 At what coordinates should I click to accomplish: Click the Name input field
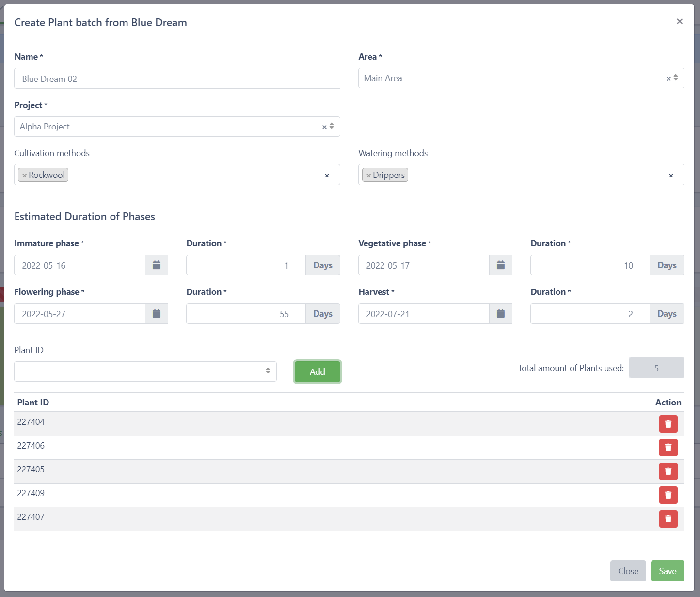tap(177, 79)
